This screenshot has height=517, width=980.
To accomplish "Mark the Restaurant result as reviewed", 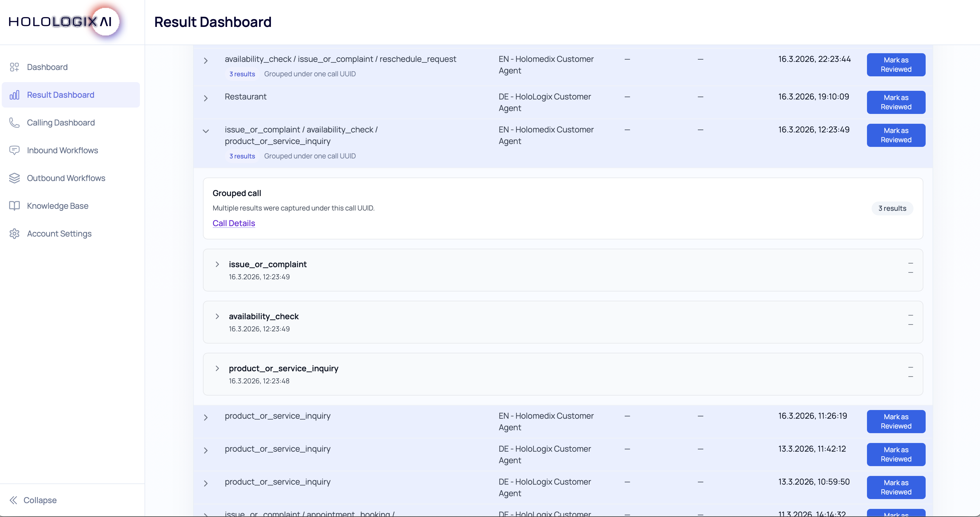I will (x=896, y=102).
